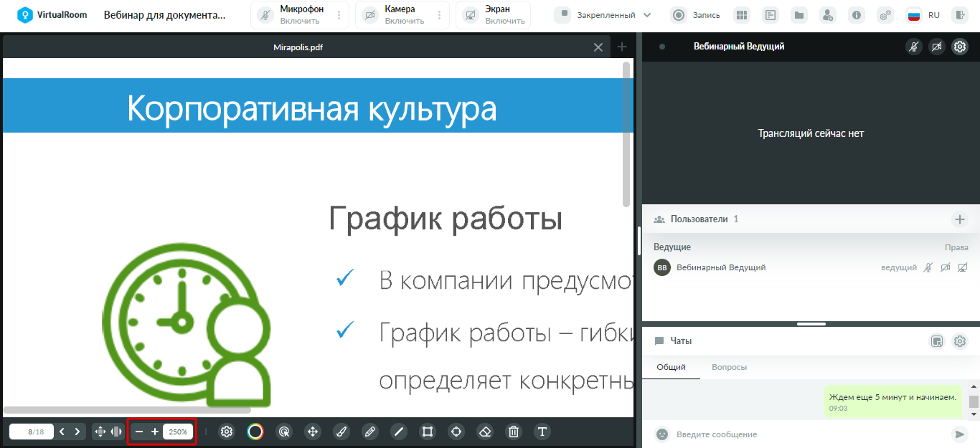Viewport: 980px width, 448px height.
Task: Delete annotations with the trash icon
Action: coord(514,432)
